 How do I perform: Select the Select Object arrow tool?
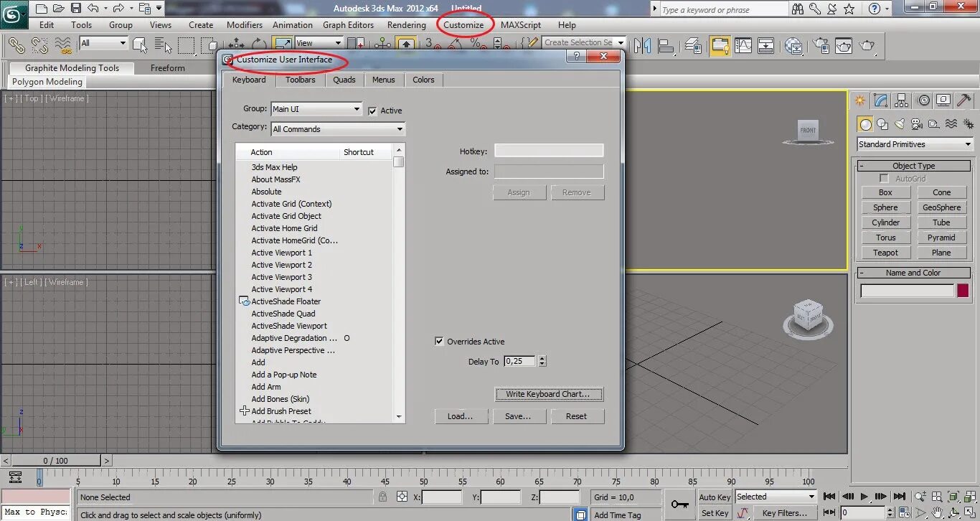(140, 45)
